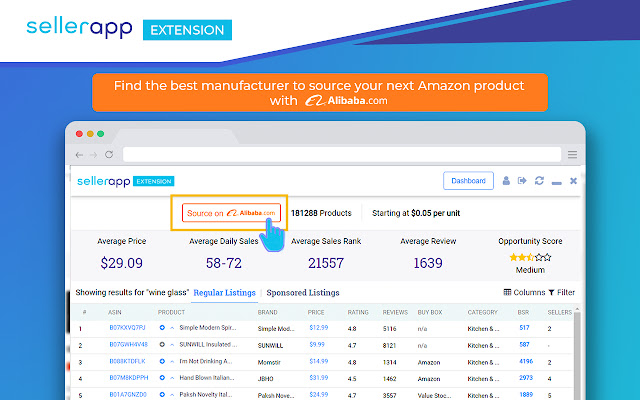Click the BRAND column header
Viewport: 640px width, 400px height.
click(x=267, y=312)
